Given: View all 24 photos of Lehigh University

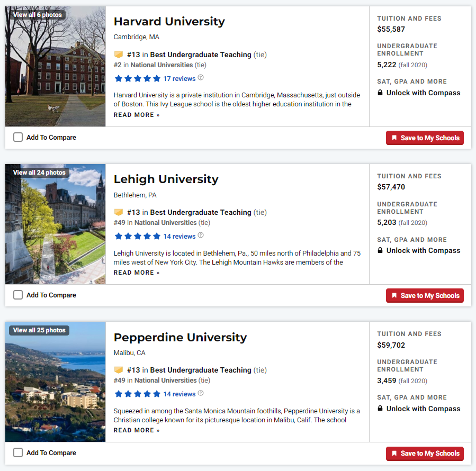Looking at the screenshot, I should (x=39, y=173).
